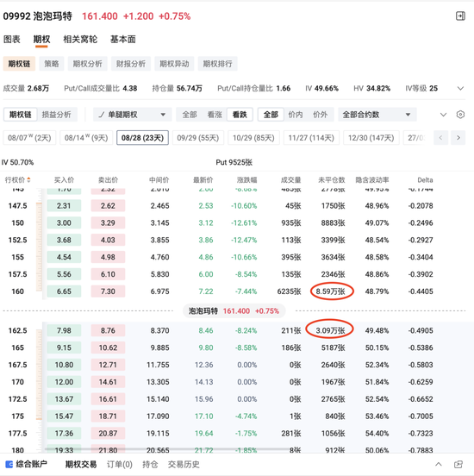The image size is (474, 476).
Task: Filter to 看跌 put options
Action: click(x=240, y=115)
